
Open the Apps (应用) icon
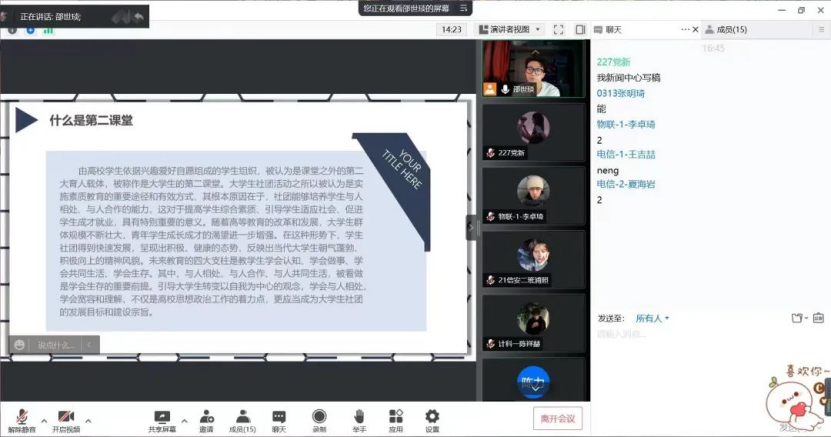click(395, 419)
